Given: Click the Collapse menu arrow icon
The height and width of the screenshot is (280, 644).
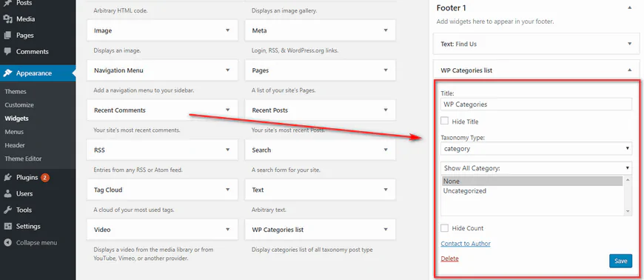Looking at the screenshot, I should click(x=7, y=242).
